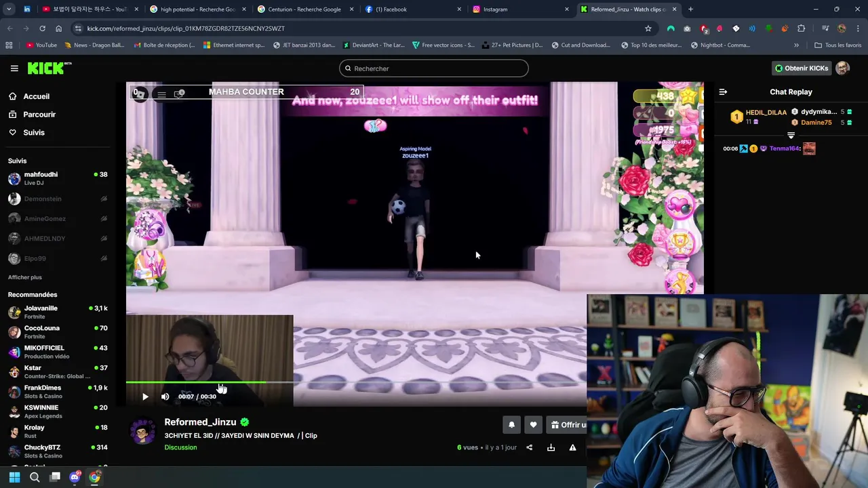This screenshot has width=868, height=488.
Task: Expand list with Afficher plus
Action: tap(24, 277)
